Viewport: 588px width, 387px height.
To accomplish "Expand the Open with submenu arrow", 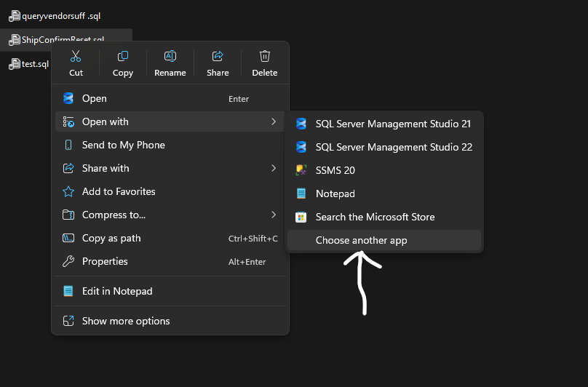I will point(274,121).
